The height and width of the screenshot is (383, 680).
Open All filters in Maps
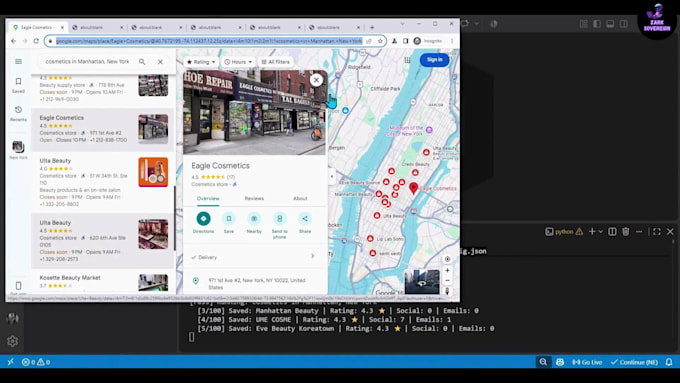click(275, 62)
